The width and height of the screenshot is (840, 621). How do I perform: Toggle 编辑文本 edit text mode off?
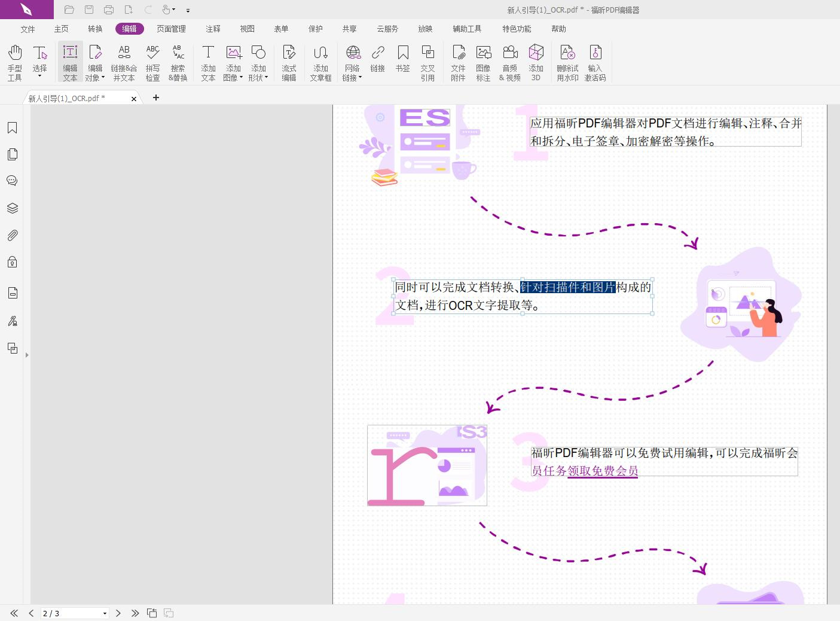pos(70,62)
